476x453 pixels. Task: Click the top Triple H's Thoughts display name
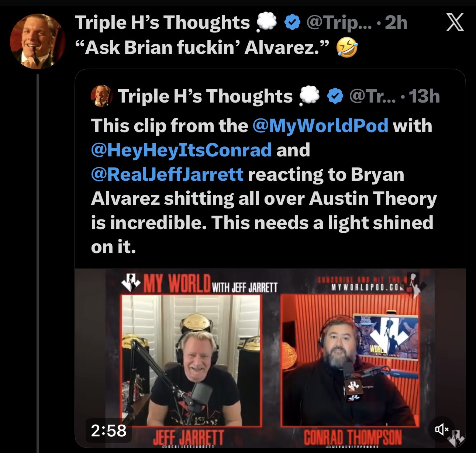[x=162, y=23]
